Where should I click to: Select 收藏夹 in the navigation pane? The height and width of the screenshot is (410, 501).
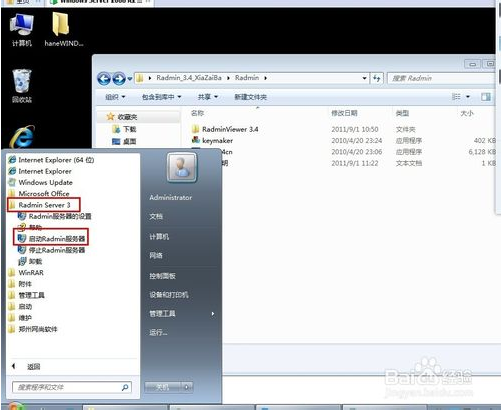coord(122,117)
